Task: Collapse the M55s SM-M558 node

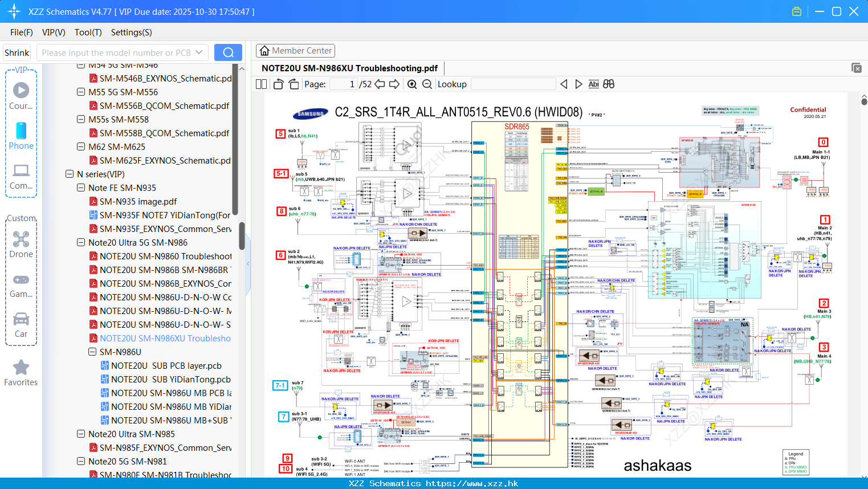Action: (81, 119)
